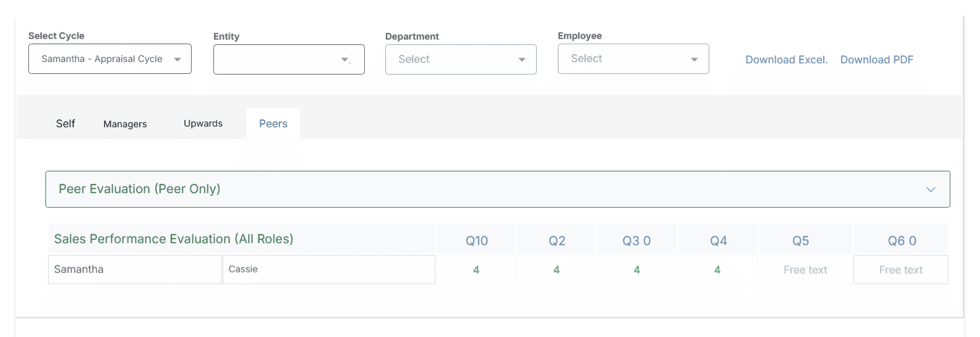This screenshot has width=980, height=337.
Task: Click the Download Excel link
Action: click(786, 59)
